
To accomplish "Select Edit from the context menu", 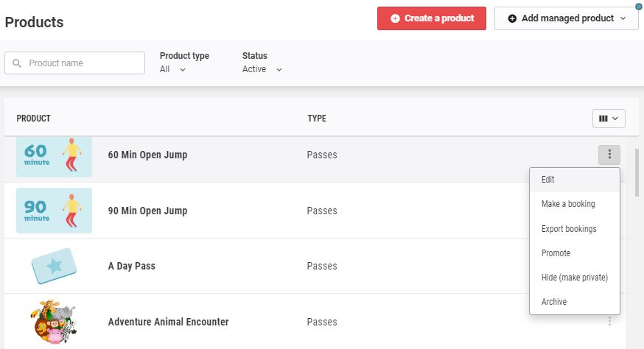I will click(548, 180).
